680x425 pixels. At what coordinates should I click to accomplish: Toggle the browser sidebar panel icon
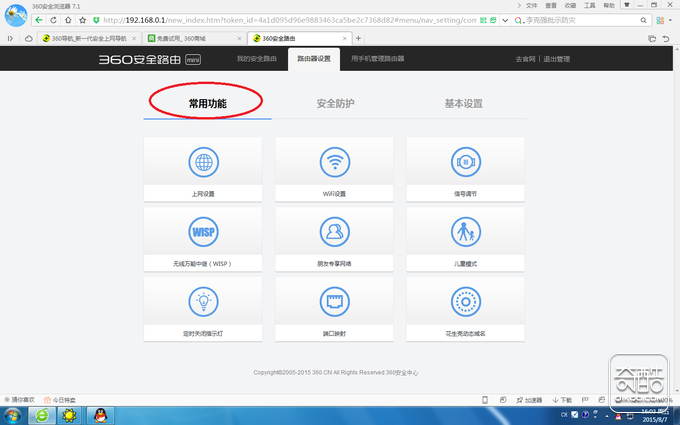[x=10, y=39]
